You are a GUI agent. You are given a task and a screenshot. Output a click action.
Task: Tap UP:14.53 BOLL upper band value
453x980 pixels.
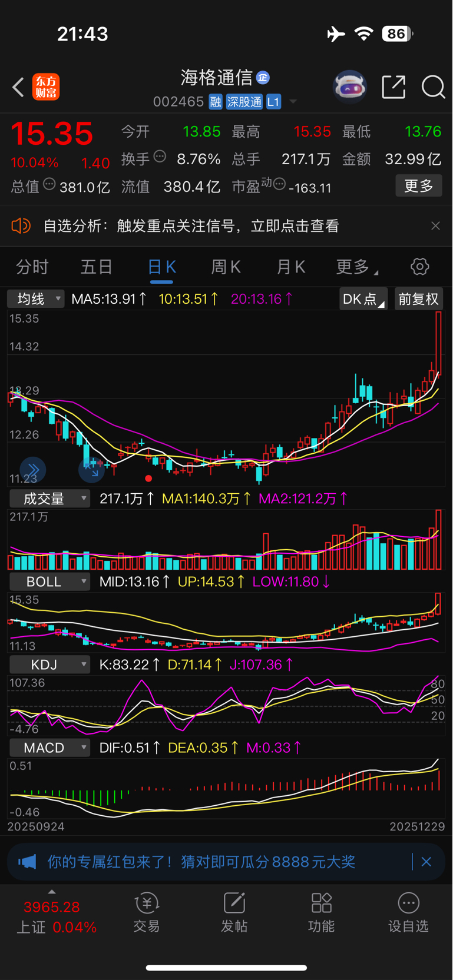(x=211, y=582)
